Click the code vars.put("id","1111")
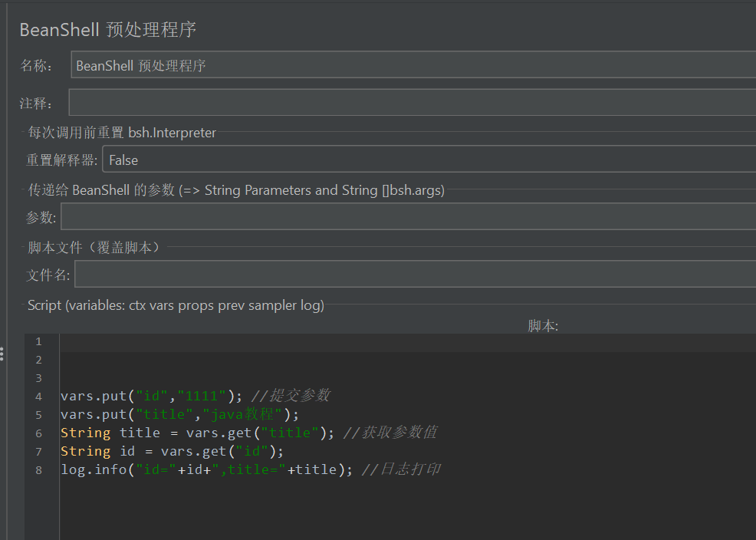 pyautogui.click(x=151, y=397)
